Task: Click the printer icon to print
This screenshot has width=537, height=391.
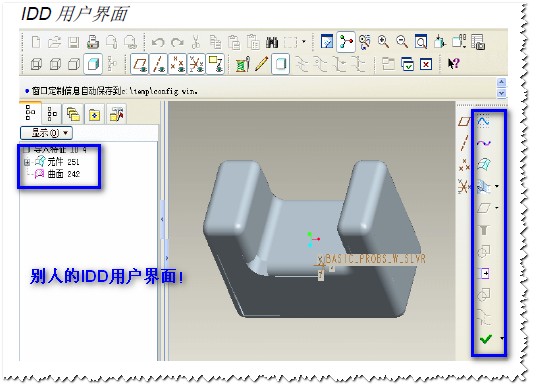Action: click(92, 42)
